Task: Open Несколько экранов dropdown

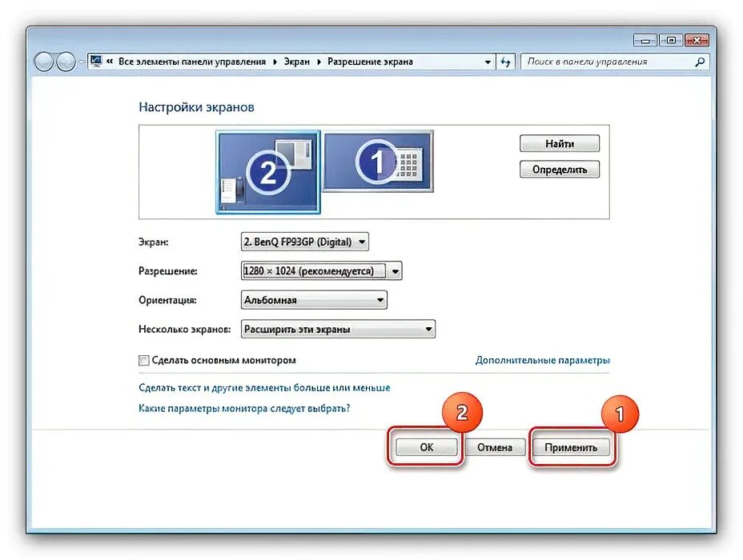Action: pos(338,329)
